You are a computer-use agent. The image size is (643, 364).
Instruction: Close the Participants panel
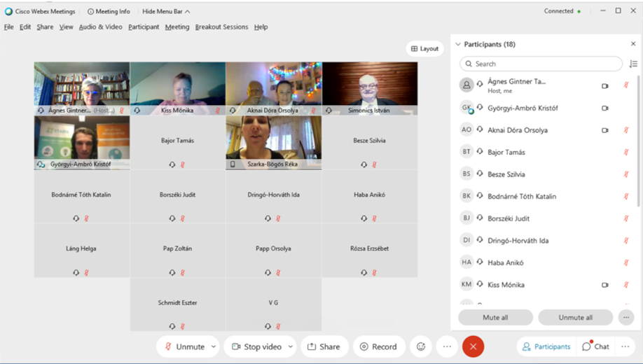click(633, 44)
